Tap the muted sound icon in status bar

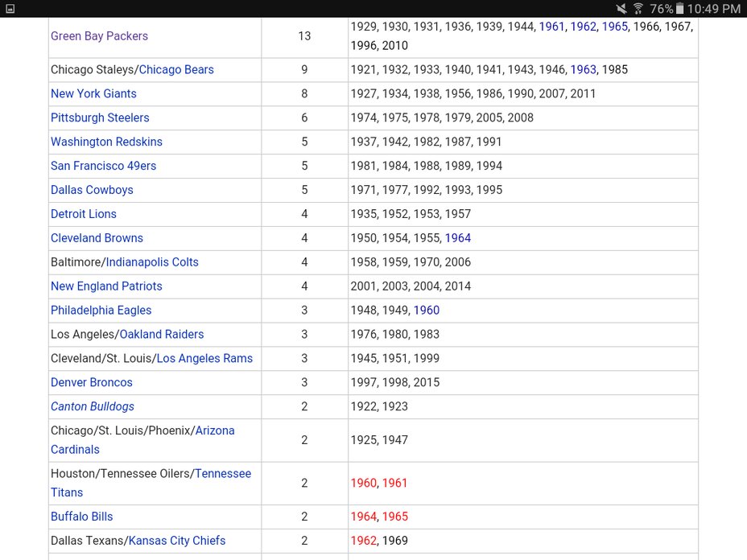[621, 9]
